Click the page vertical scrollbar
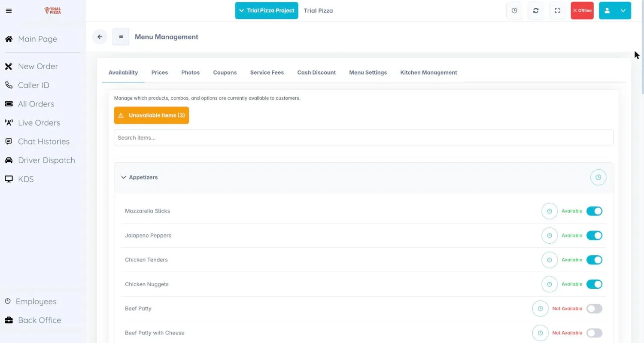644x343 pixels. point(642,47)
